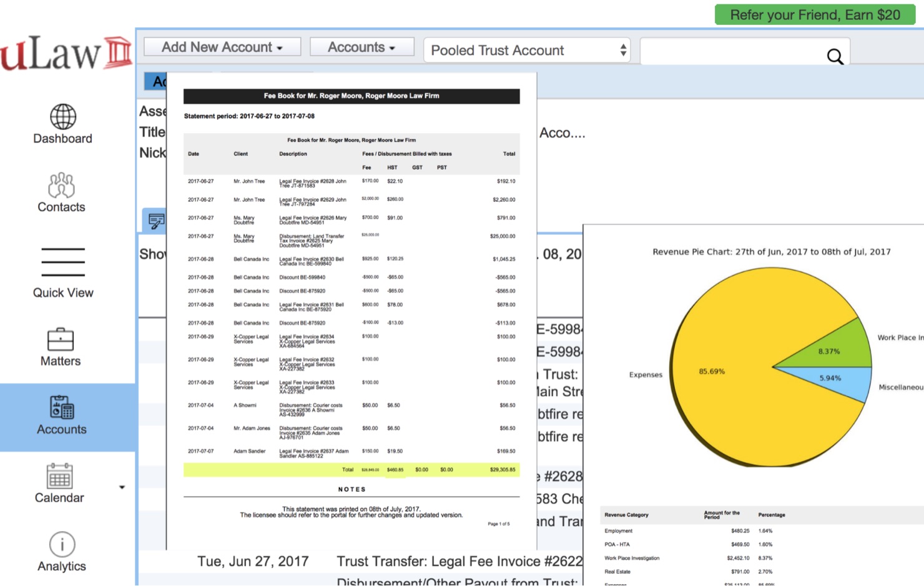This screenshot has width=924, height=586.
Task: Open the Dashboard globe icon
Action: click(62, 117)
